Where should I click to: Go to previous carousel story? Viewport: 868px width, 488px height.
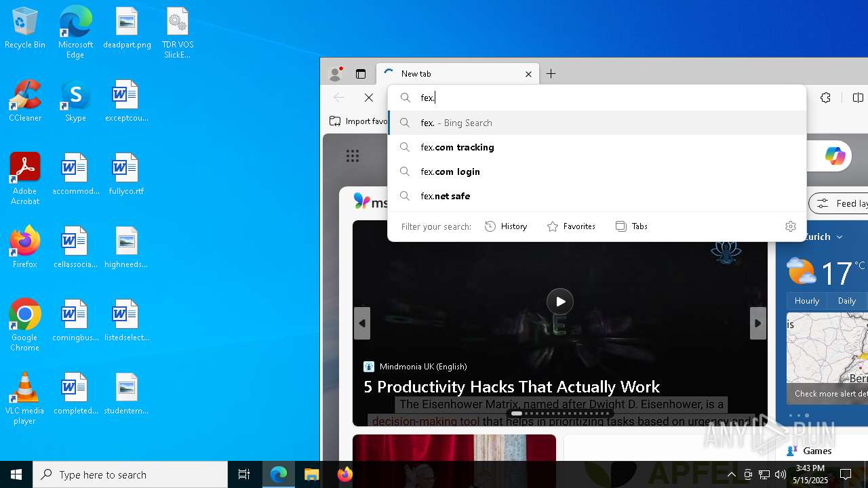click(x=362, y=323)
